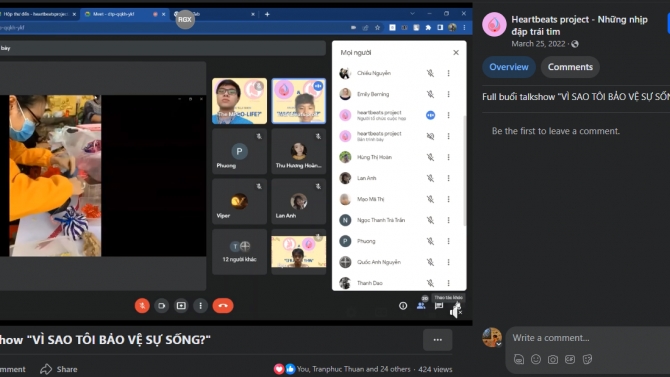
Task: Close the Mọi người participants panel
Action: tap(456, 53)
